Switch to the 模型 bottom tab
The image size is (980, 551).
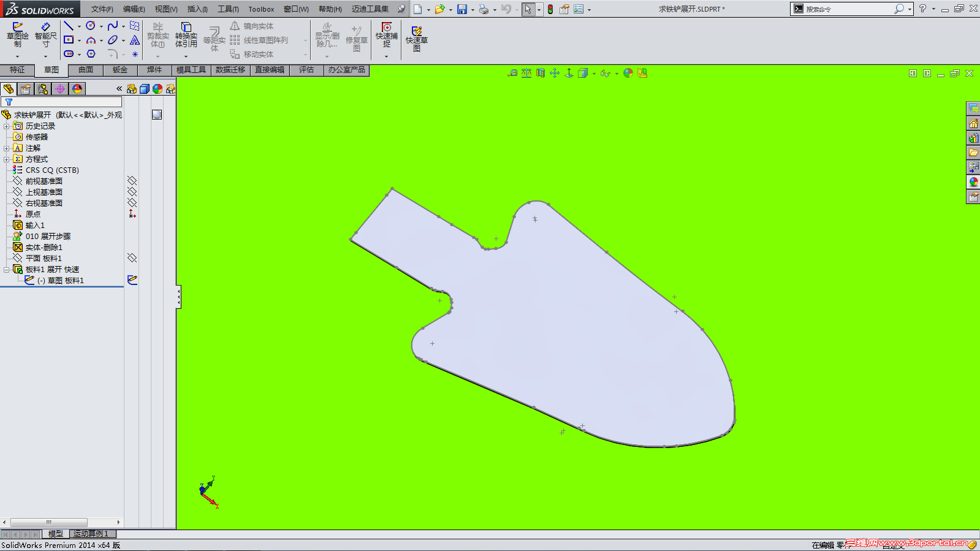pyautogui.click(x=56, y=534)
